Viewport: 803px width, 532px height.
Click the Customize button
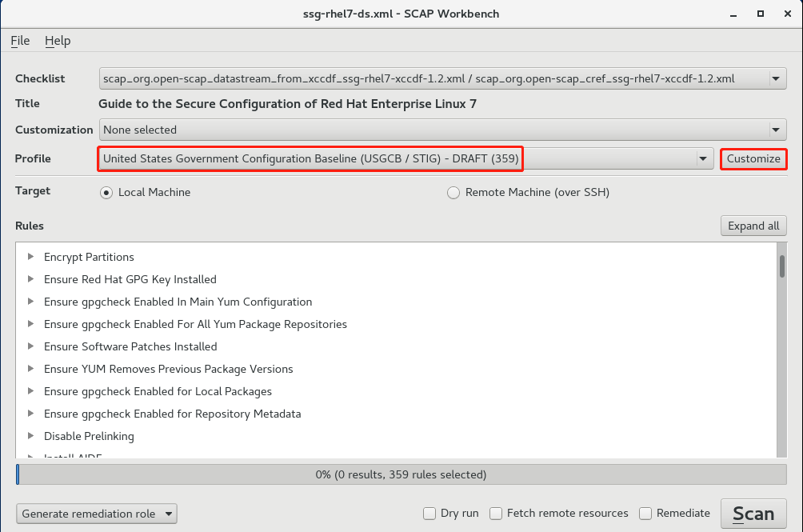pyautogui.click(x=753, y=158)
